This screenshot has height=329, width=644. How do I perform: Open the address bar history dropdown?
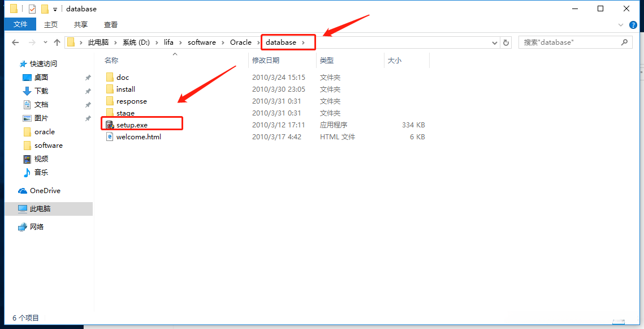coord(495,43)
